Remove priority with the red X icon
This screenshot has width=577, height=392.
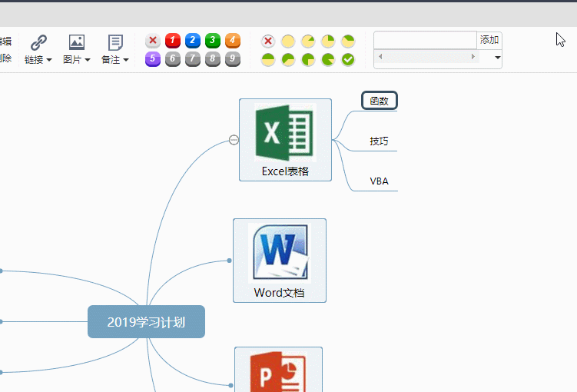[x=153, y=41]
